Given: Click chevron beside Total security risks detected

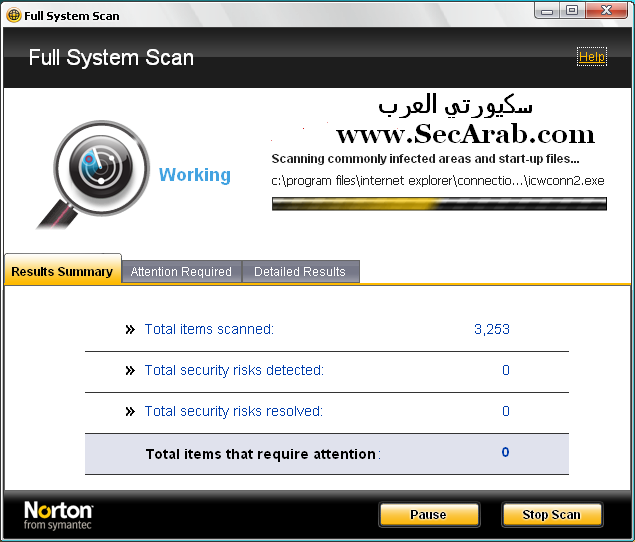Looking at the screenshot, I should point(130,371).
